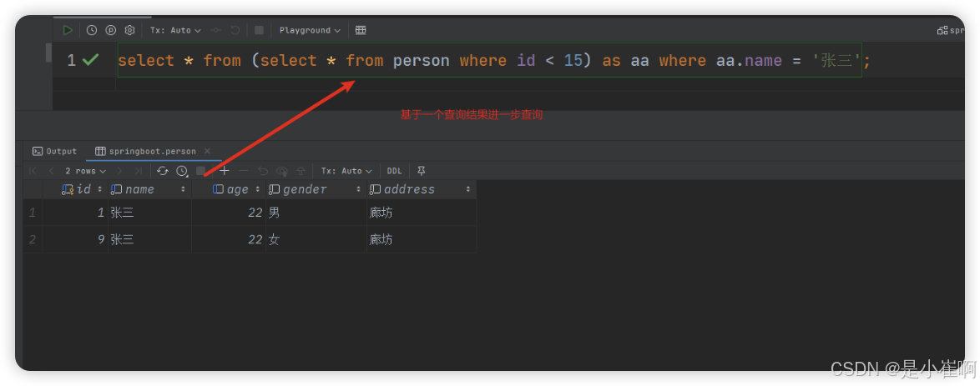Click age cell 22 in row 2
The height and width of the screenshot is (386, 980).
230,239
